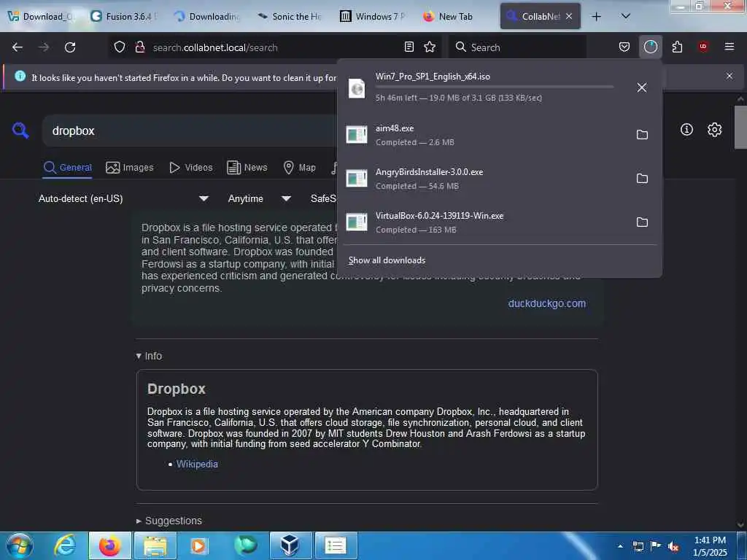Switch to the Videos tab
Viewport: 747px width, 560px height.
point(191,168)
